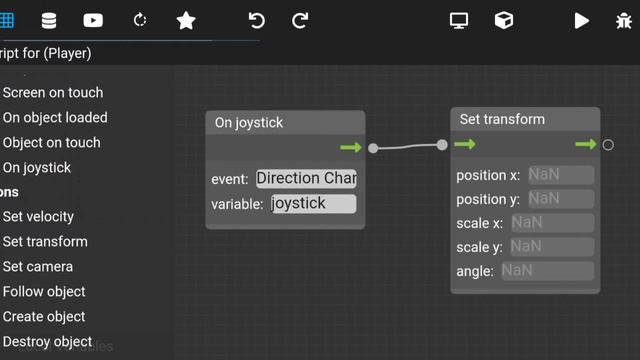Select Set camera action

(x=38, y=267)
